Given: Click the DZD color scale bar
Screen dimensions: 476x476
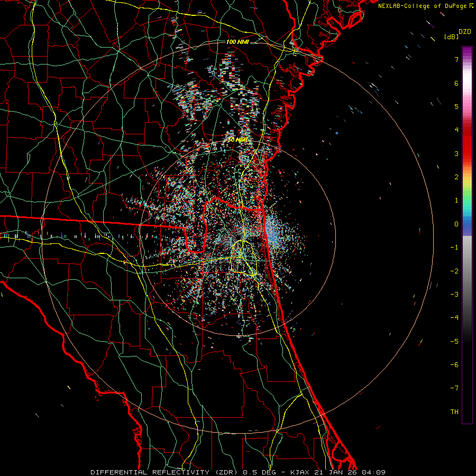Looking at the screenshot, I should click(467, 235).
